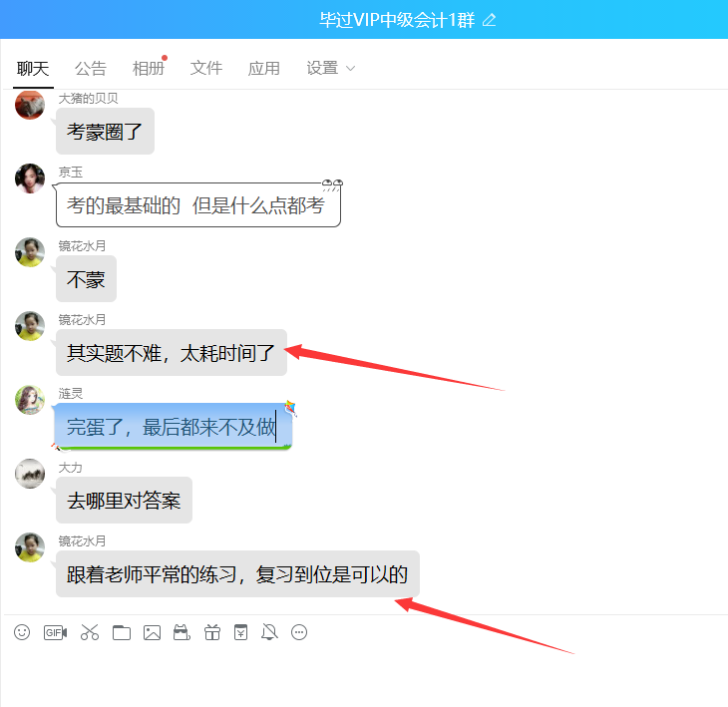Screen dimensions: 728x707
Task: Expand the 设置 dropdown
Action: click(330, 68)
